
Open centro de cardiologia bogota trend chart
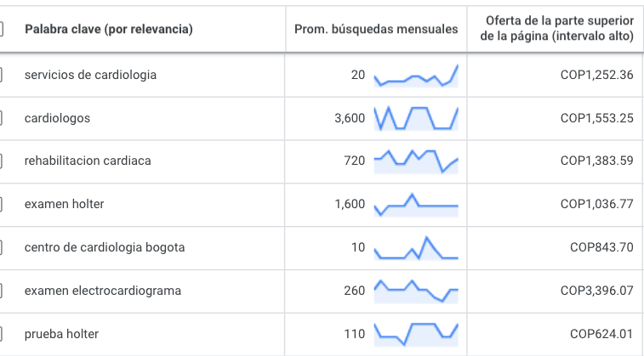pos(416,248)
